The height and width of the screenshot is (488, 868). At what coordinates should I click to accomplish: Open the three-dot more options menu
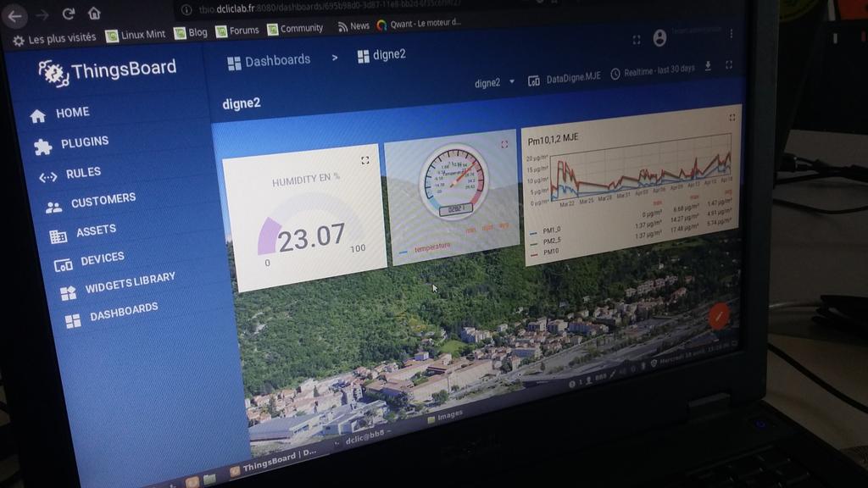point(732,34)
